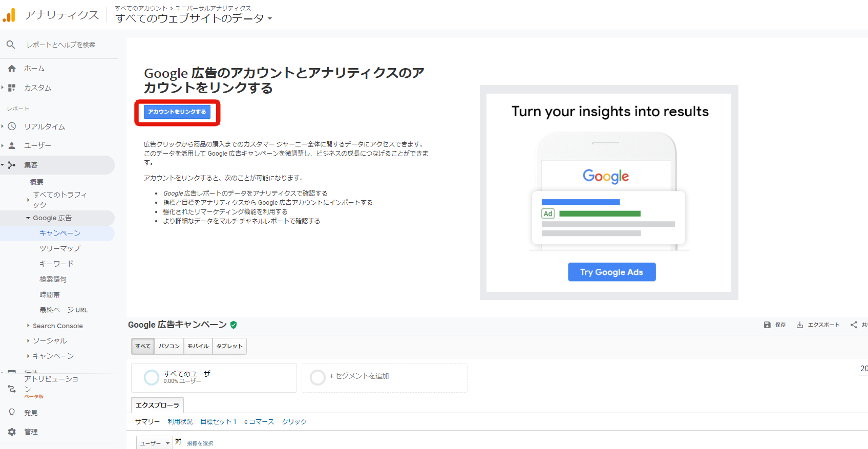The width and height of the screenshot is (868, 449).
Task: Expand すべてのトラフィック submenu
Action: pyautogui.click(x=28, y=200)
